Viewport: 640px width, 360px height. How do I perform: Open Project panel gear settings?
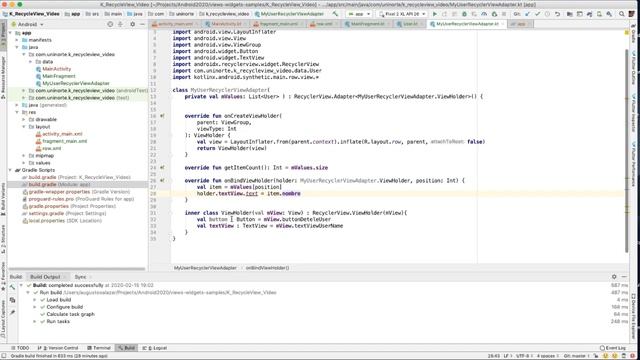click(x=132, y=24)
